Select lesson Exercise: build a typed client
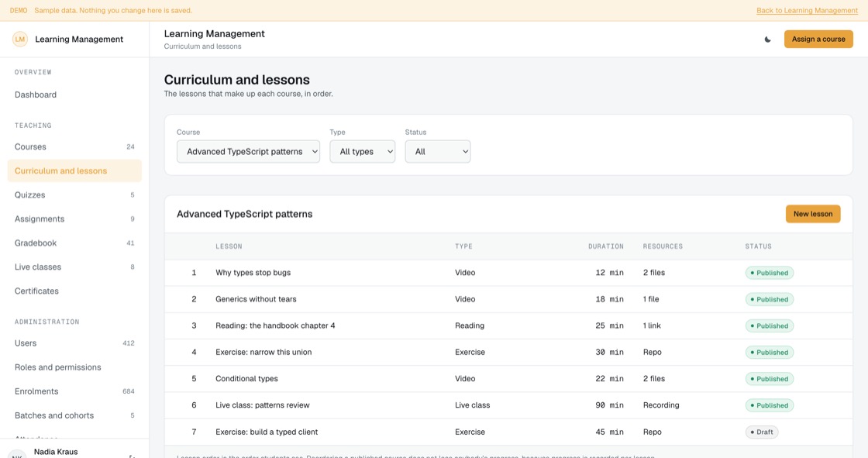The height and width of the screenshot is (458, 868). point(267,432)
